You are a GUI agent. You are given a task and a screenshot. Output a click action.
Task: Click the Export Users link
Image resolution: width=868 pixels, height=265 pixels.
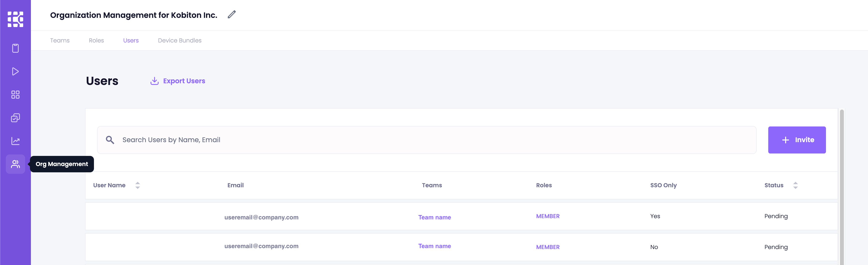click(x=184, y=81)
